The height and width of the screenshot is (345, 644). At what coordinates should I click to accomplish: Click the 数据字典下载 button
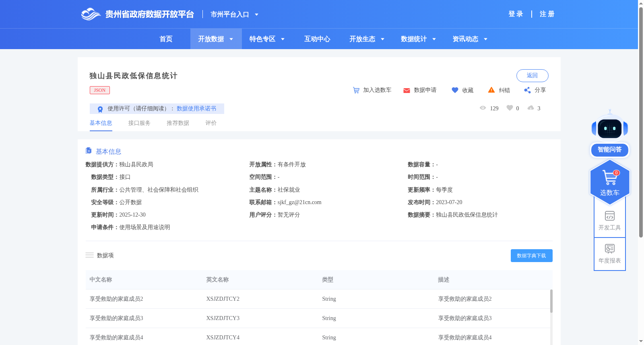click(531, 256)
